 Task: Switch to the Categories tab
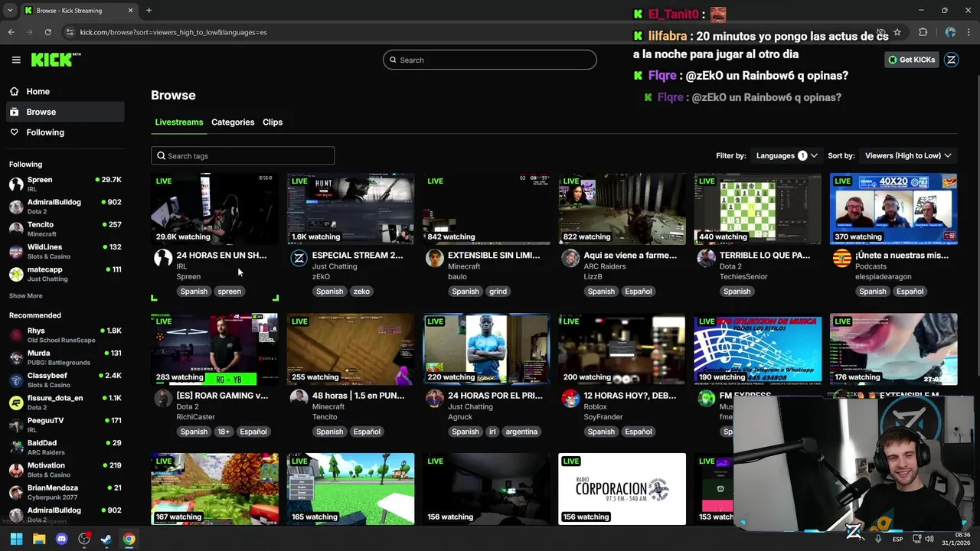(233, 122)
